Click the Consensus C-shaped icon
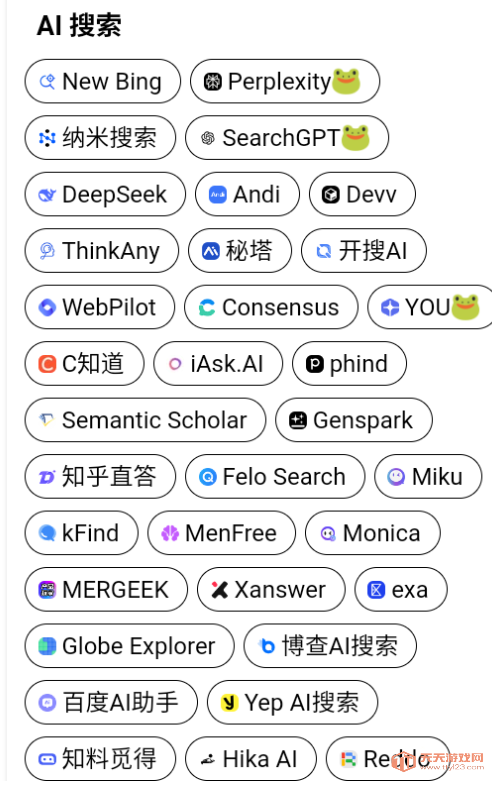492x785 pixels. (207, 307)
